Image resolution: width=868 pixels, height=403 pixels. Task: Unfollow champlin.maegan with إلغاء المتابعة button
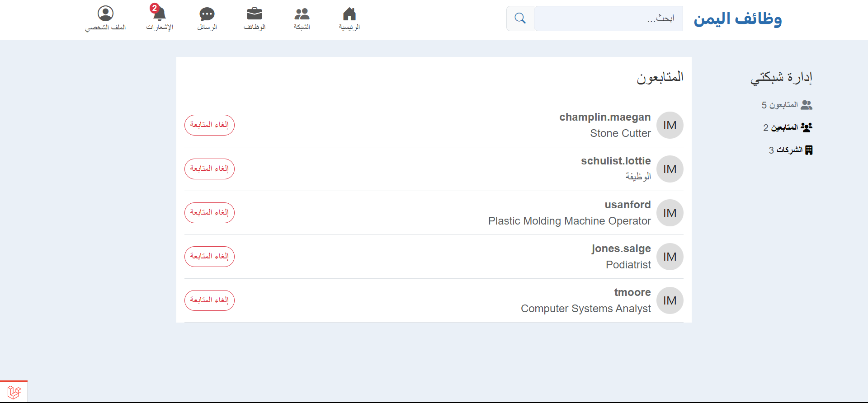point(209,125)
